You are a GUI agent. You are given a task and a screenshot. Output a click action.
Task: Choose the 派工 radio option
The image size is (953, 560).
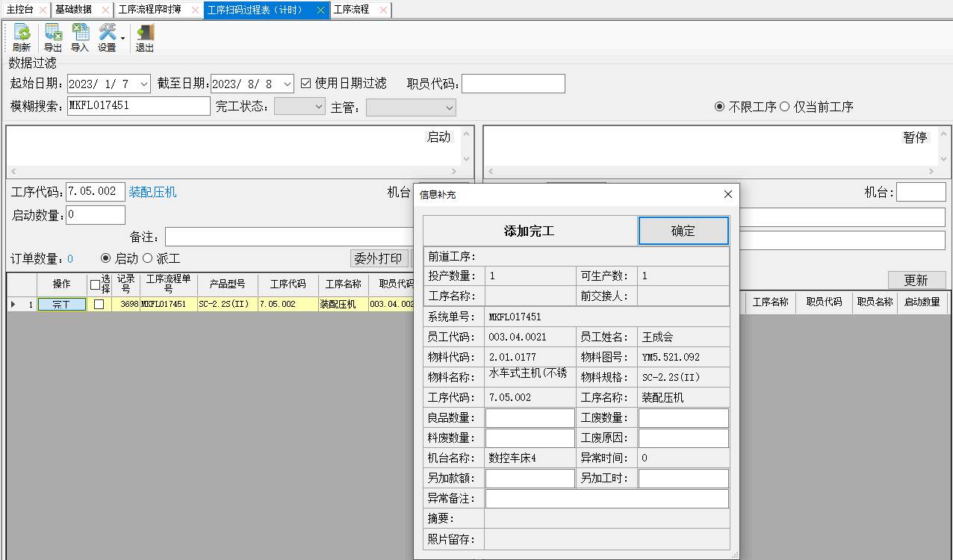point(147,259)
